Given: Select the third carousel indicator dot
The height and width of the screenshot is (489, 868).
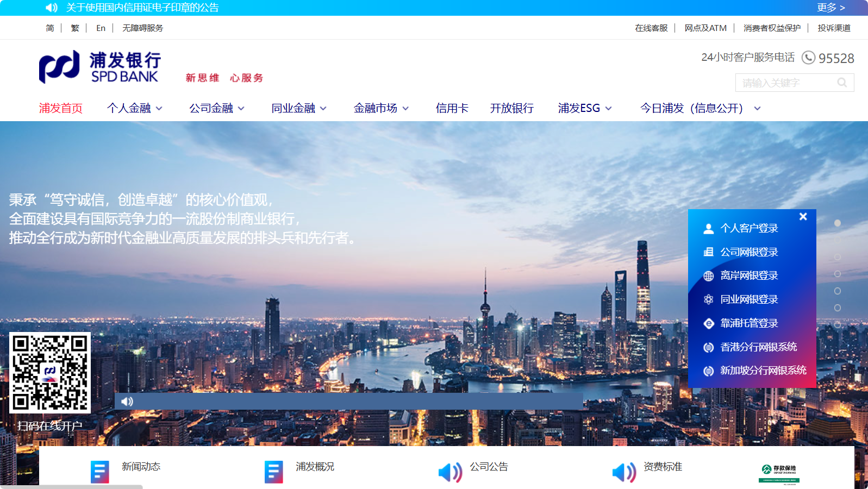Looking at the screenshot, I should [x=838, y=257].
